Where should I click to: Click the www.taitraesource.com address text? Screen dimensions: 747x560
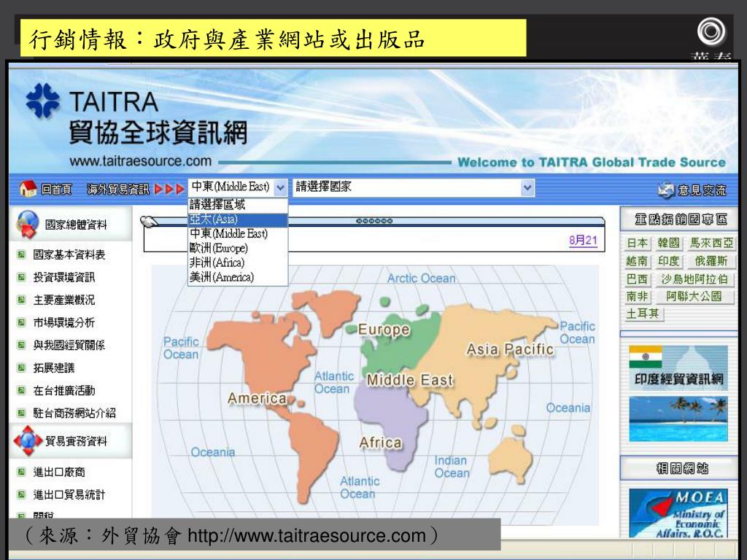pyautogui.click(x=141, y=161)
